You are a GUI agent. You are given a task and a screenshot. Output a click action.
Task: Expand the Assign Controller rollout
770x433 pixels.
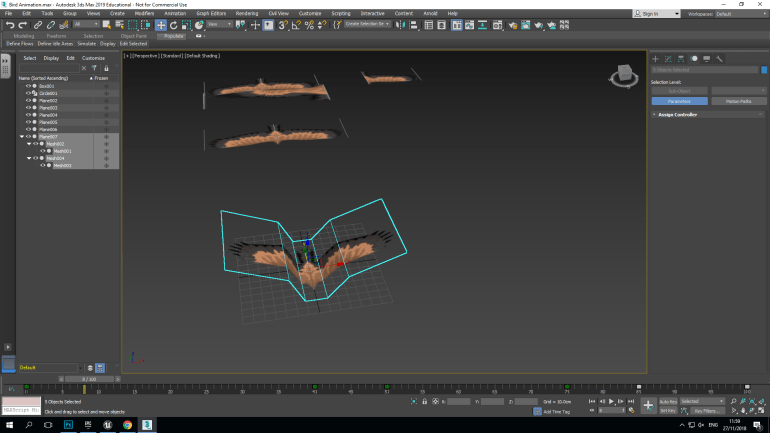pos(709,114)
